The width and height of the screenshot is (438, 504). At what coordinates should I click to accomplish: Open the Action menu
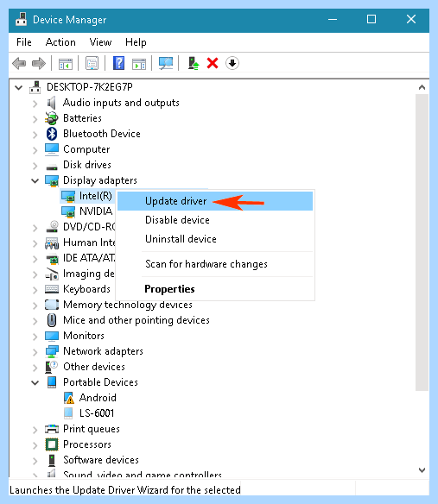(60, 42)
